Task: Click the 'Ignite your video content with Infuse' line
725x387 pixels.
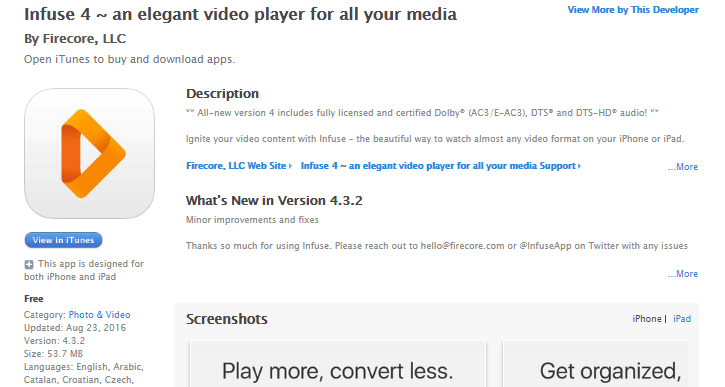Action: point(435,139)
